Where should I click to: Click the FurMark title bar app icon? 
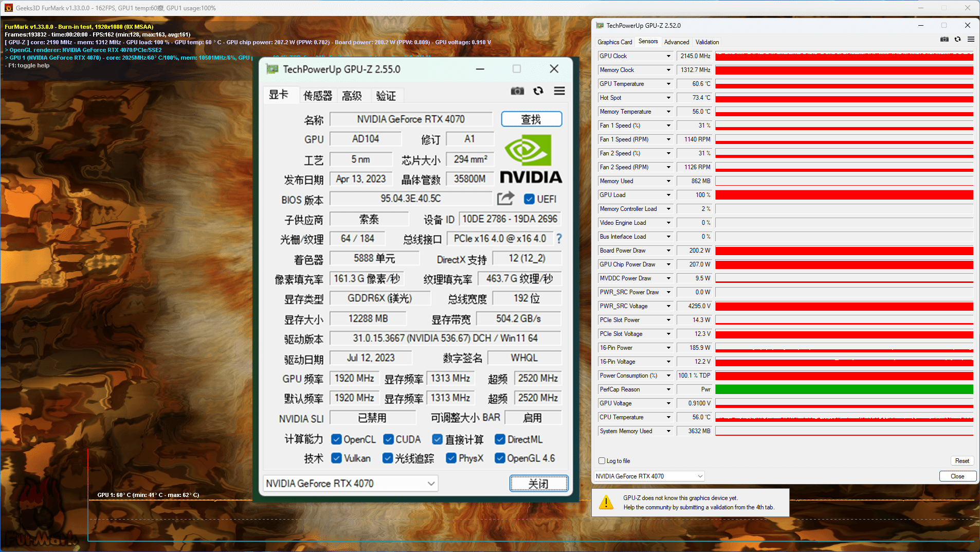[x=8, y=8]
